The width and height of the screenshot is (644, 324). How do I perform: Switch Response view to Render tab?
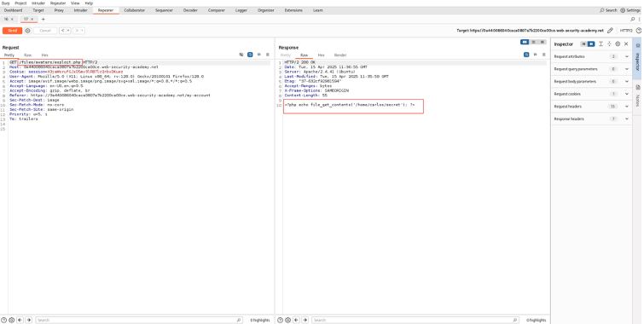340,55
